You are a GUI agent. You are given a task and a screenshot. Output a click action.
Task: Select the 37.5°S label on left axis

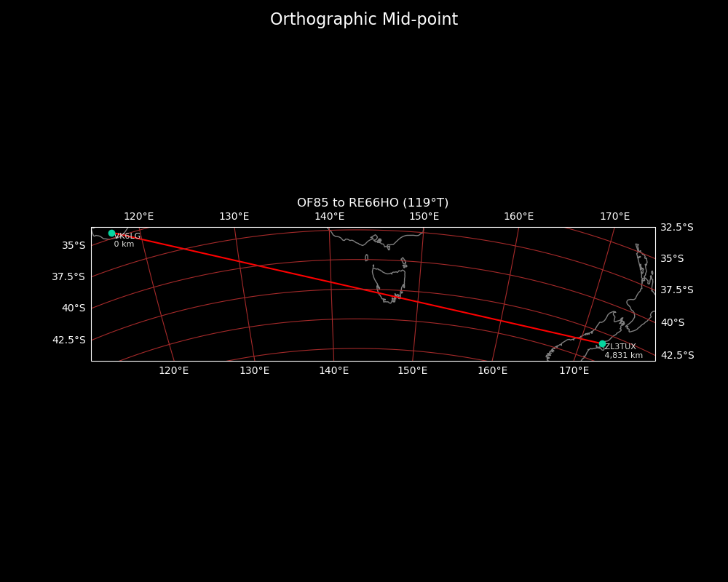coord(68,277)
